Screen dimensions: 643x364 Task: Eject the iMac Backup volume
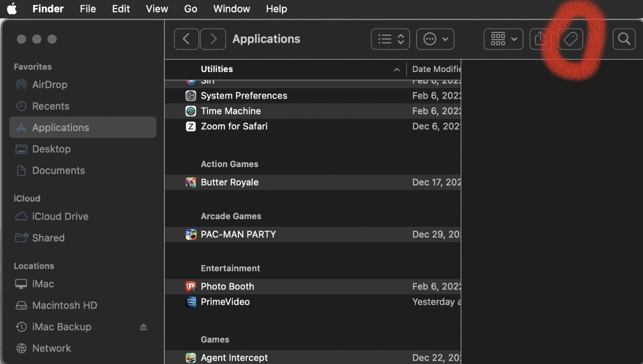coord(143,327)
